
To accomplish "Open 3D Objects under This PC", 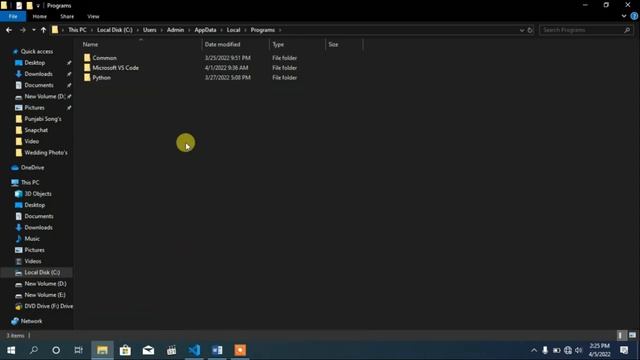I will pyautogui.click(x=38, y=194).
